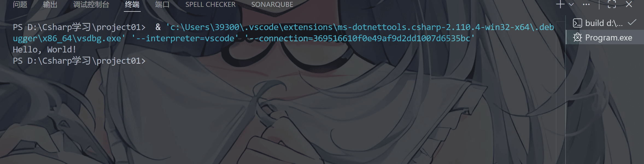This screenshot has height=164, width=644.
Task: Close the panel with the X icon
Action: (629, 4)
